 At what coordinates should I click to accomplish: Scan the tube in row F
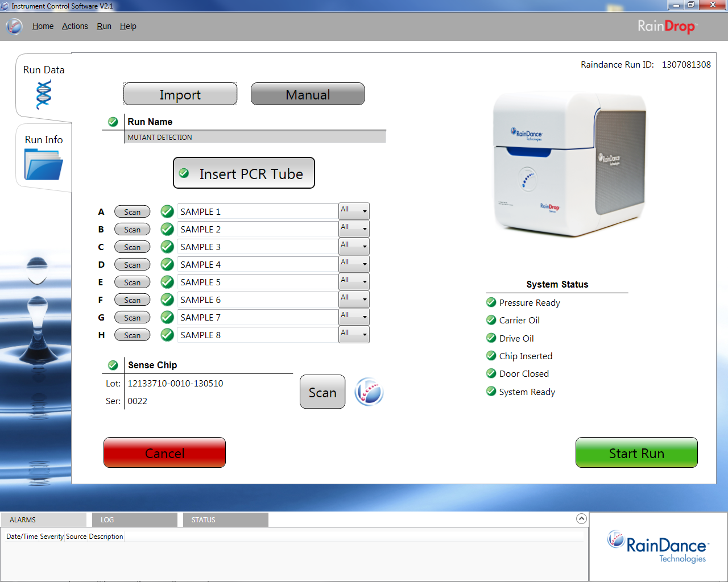pos(133,300)
